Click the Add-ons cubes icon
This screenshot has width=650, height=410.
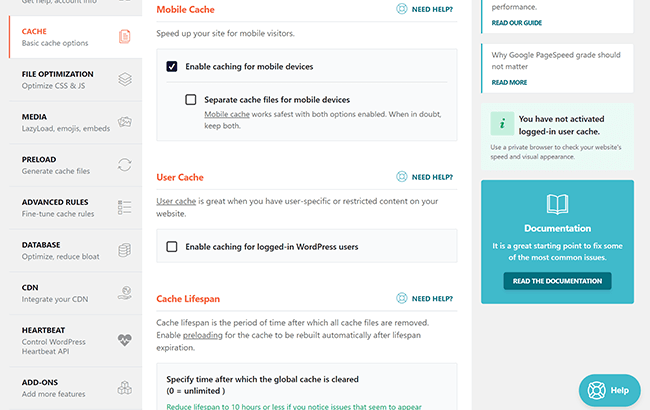pyautogui.click(x=124, y=388)
